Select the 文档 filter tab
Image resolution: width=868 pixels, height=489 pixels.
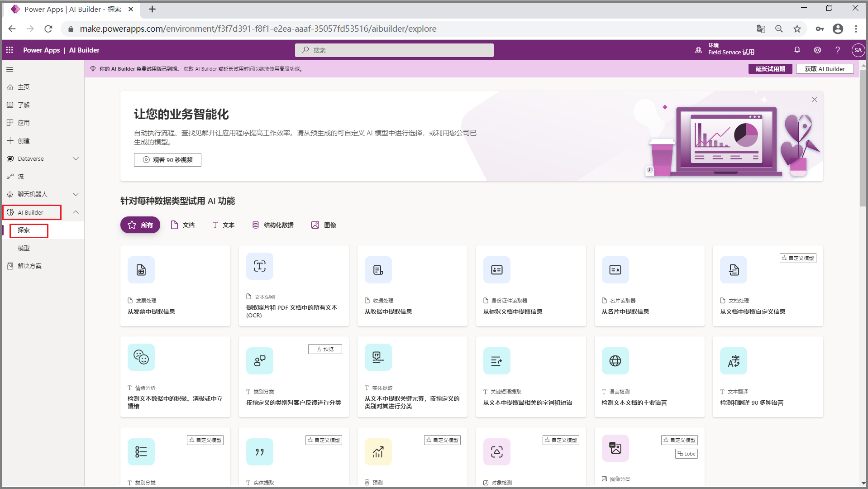[183, 225]
